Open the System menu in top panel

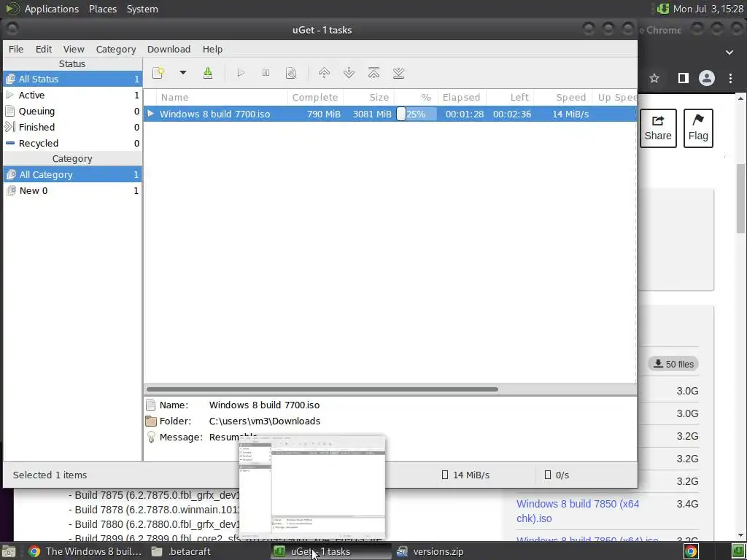(142, 9)
